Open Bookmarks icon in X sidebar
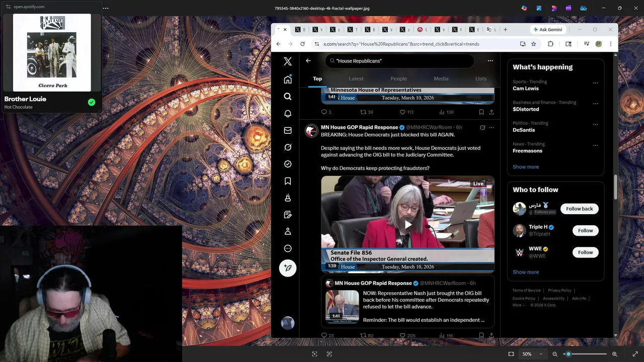This screenshot has height=362, width=644. pyautogui.click(x=288, y=181)
